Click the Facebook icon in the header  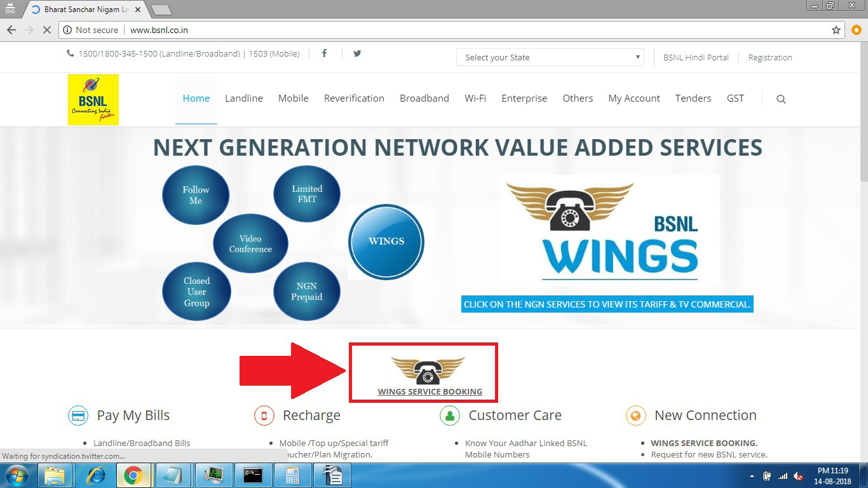click(x=324, y=53)
